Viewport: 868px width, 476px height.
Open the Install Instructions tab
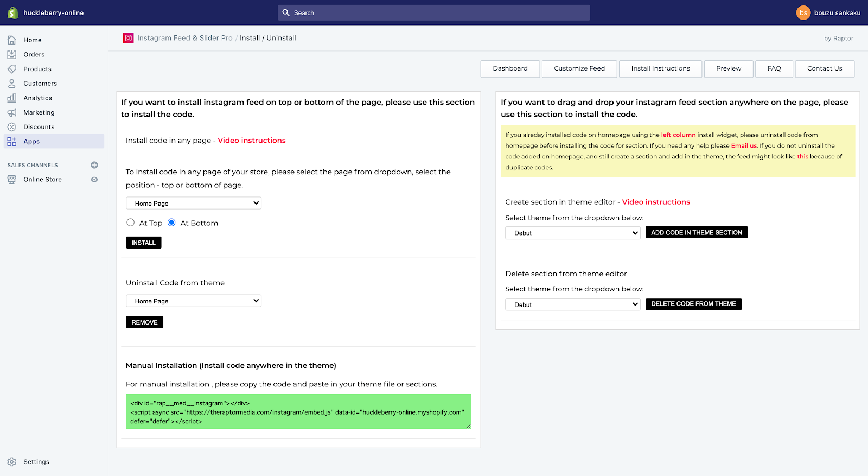[660, 69]
